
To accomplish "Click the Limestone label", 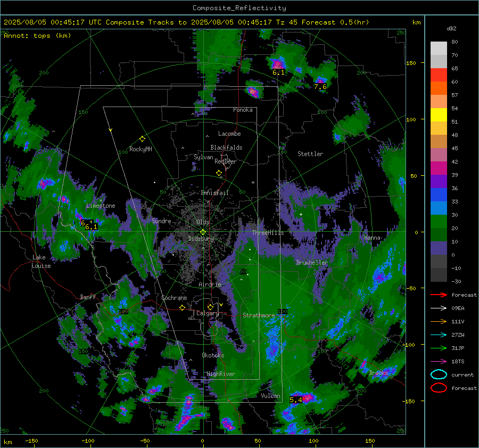I will (x=101, y=206).
